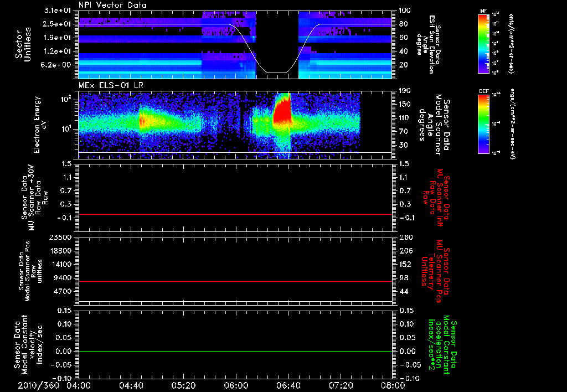The width and height of the screenshot is (567, 392).
Task: Click the 44 telemetry tick value
Action: click(403, 291)
